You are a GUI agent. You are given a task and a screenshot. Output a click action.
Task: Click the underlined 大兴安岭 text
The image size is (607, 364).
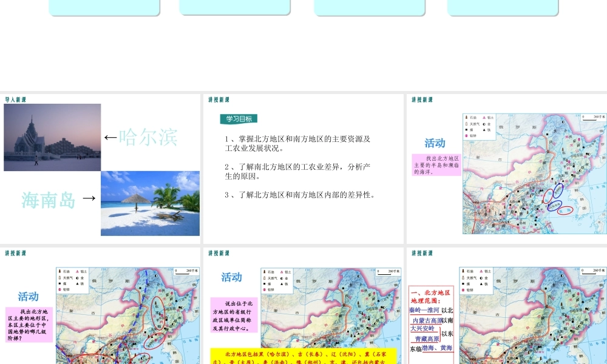(x=422, y=328)
